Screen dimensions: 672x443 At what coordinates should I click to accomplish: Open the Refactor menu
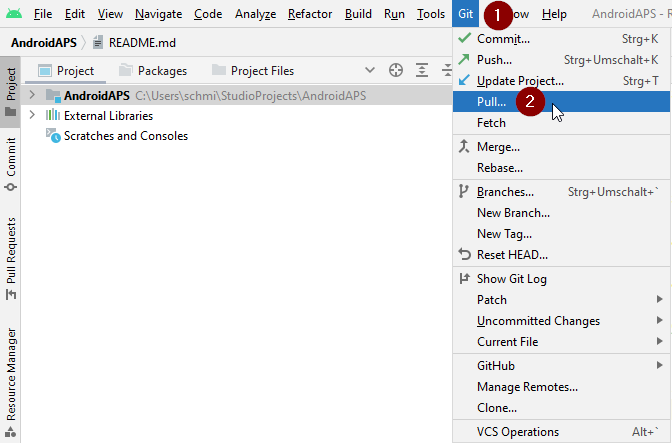coord(310,14)
